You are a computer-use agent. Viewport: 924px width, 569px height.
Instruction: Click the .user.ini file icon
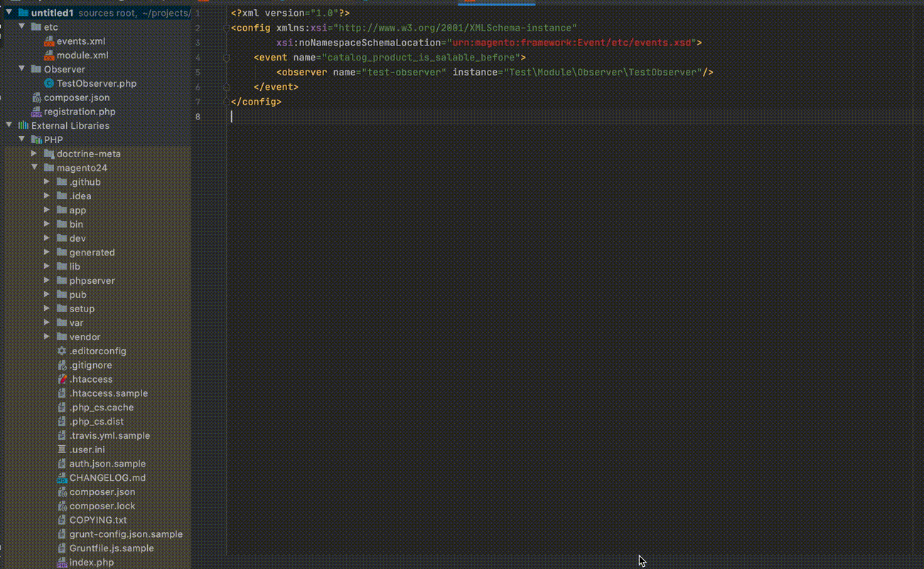point(62,450)
